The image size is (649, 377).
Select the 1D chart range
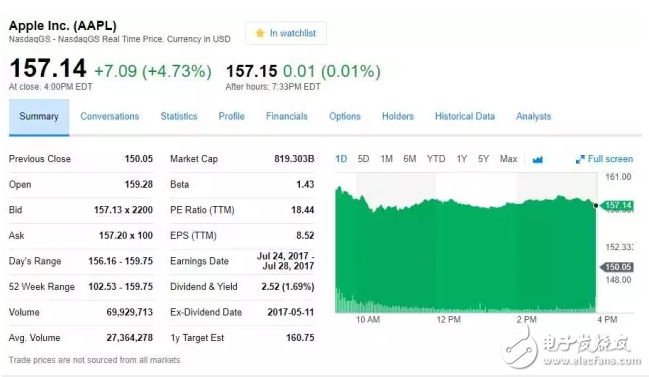(x=341, y=159)
